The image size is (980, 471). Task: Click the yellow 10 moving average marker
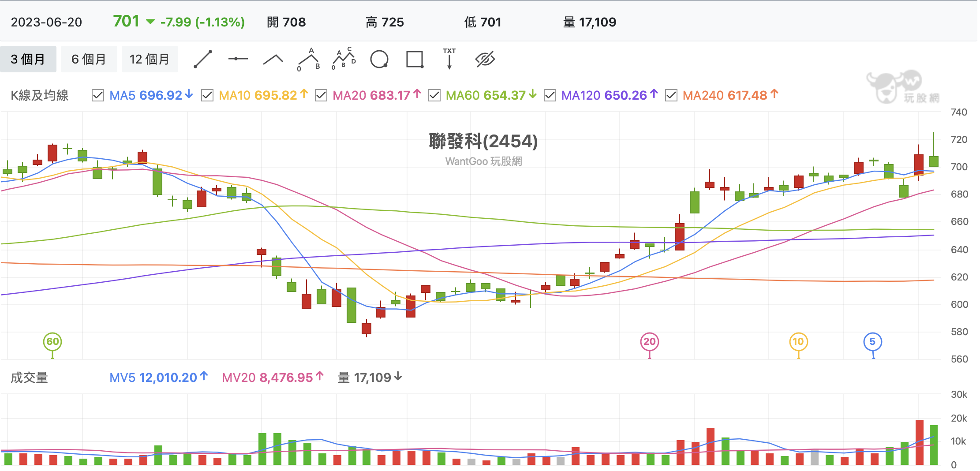(798, 342)
